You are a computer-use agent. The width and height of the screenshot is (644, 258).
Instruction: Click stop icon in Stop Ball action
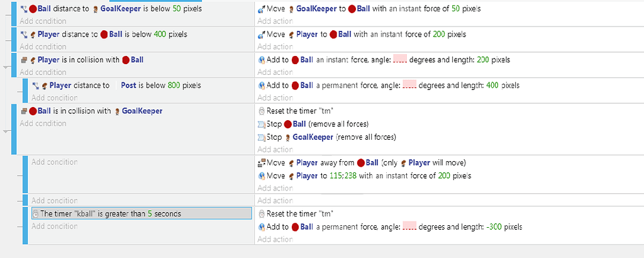(261, 124)
